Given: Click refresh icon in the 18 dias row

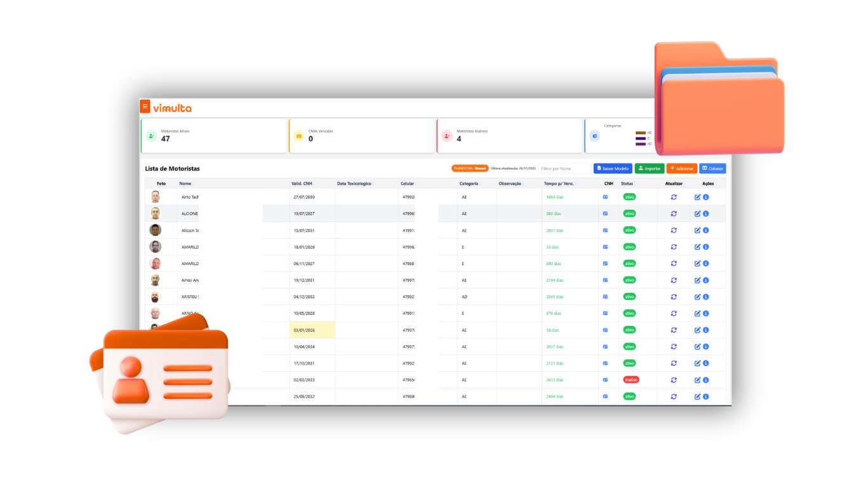Looking at the screenshot, I should pyautogui.click(x=674, y=330).
